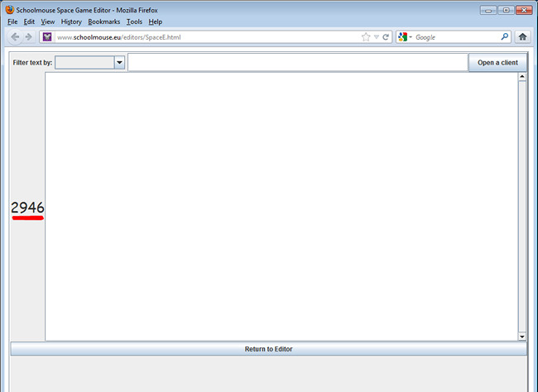The width and height of the screenshot is (538, 392).
Task: Click the scrollbar down arrow in text area
Action: click(521, 337)
